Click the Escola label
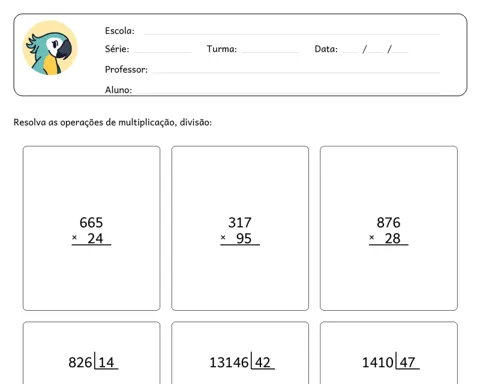The height and width of the screenshot is (384, 480). coord(120,31)
